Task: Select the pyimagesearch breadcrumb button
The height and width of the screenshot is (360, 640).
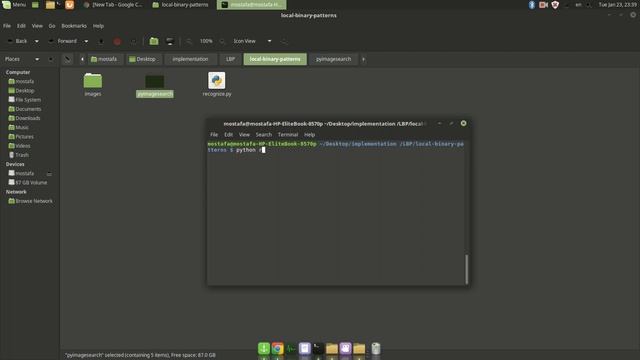Action: point(333,59)
